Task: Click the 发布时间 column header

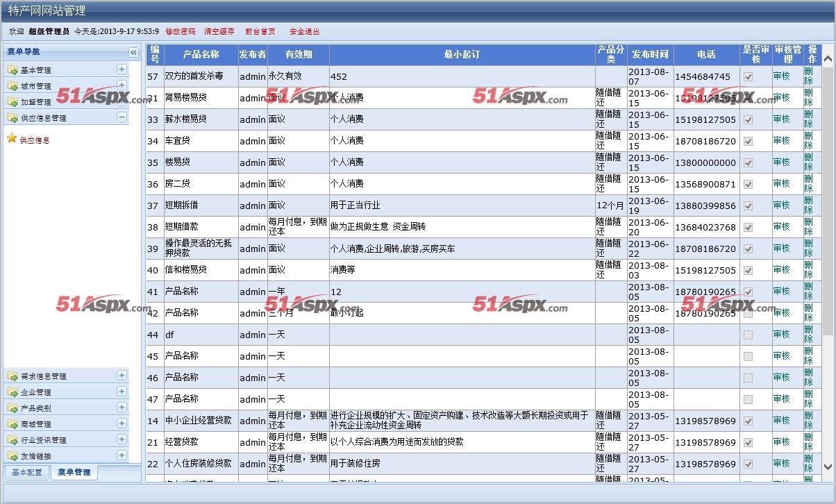Action: tap(650, 54)
